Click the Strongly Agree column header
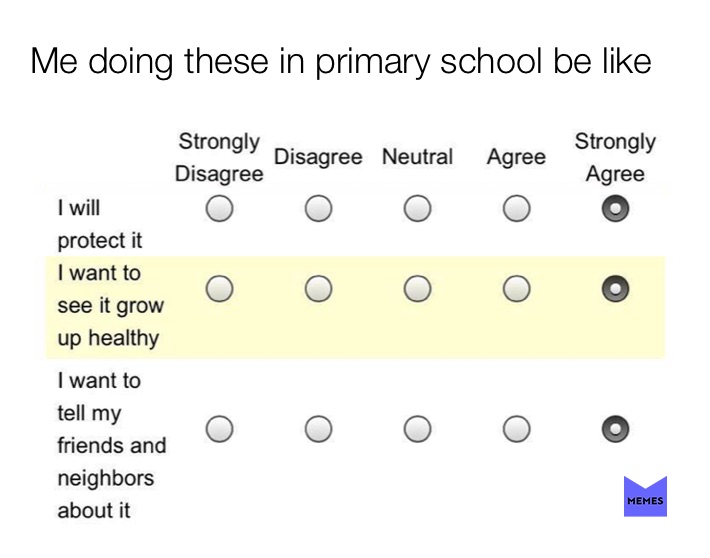Image resolution: width=710 pixels, height=558 pixels. (x=615, y=157)
